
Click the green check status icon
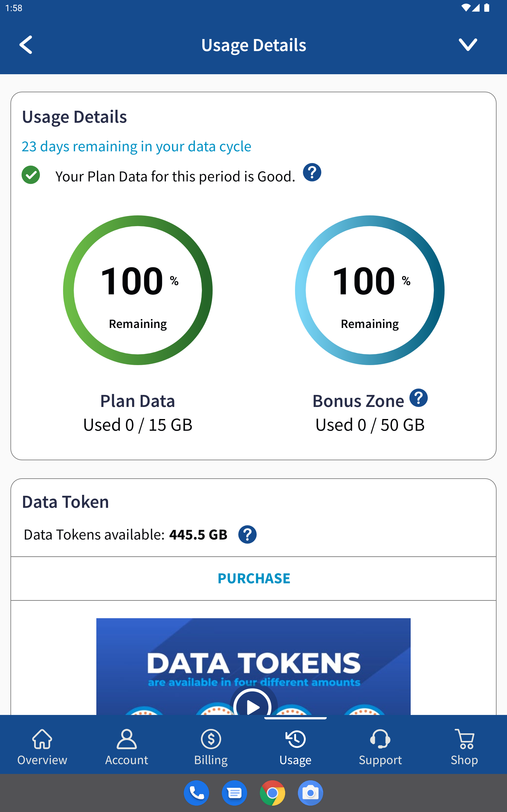point(31,175)
